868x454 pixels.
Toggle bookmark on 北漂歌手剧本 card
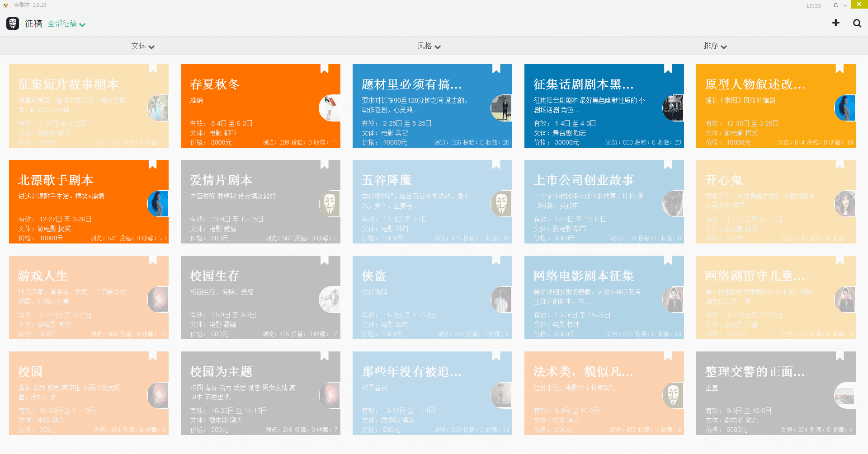click(x=152, y=164)
